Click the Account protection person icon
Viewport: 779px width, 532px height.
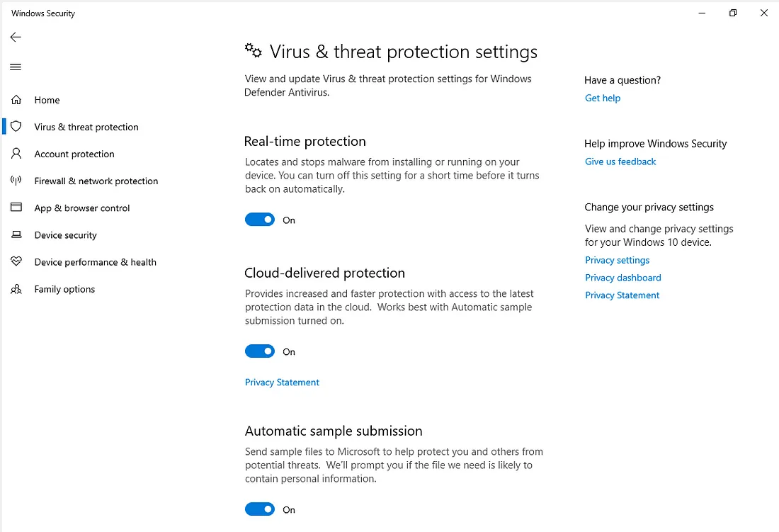coord(16,154)
